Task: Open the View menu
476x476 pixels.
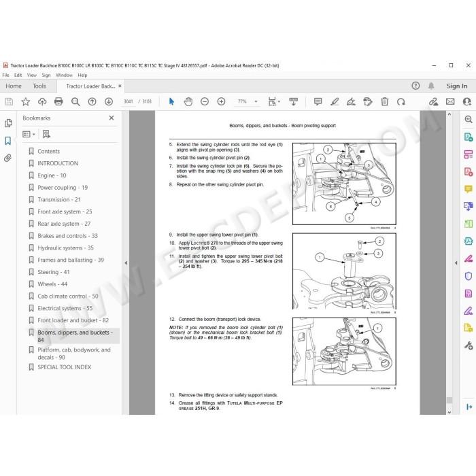Action: (32, 75)
